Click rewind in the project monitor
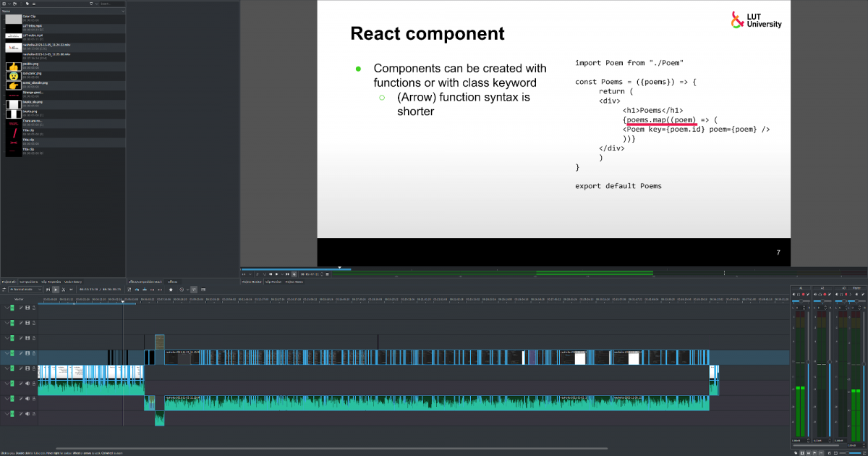Screen dimensions: 868x456 [271, 274]
